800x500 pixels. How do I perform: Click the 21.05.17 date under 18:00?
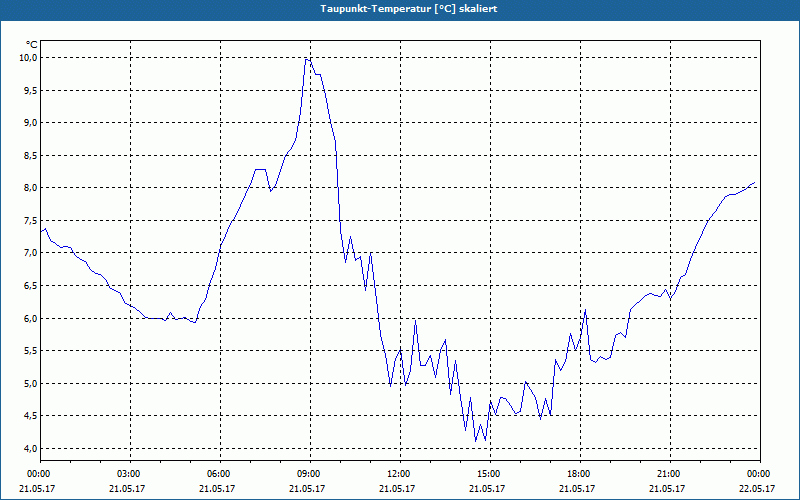[x=577, y=488]
